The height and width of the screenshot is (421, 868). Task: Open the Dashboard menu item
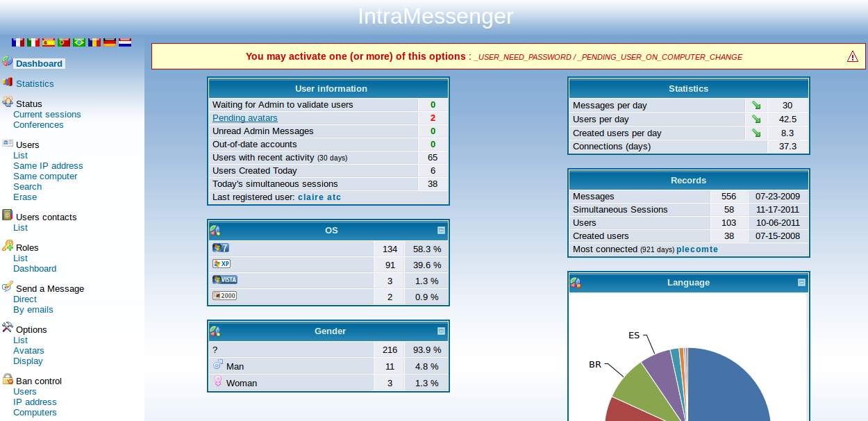click(x=40, y=63)
